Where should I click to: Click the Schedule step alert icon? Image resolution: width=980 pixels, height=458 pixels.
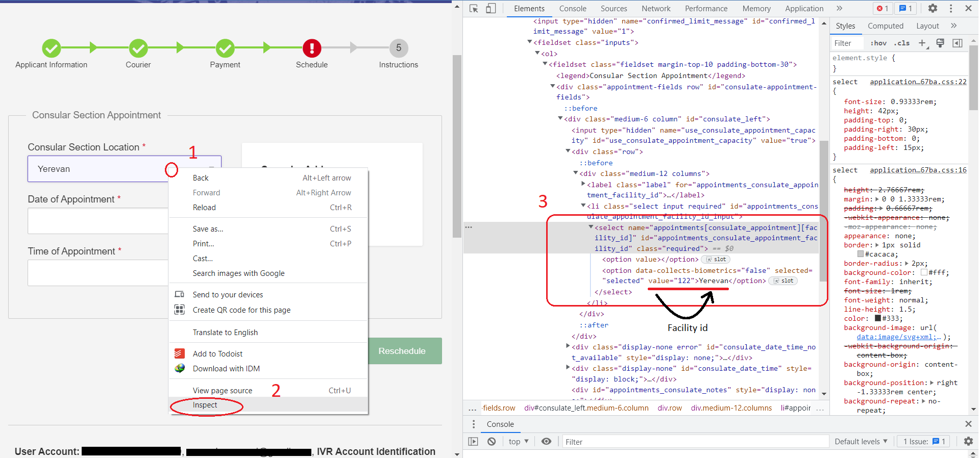pyautogui.click(x=312, y=48)
